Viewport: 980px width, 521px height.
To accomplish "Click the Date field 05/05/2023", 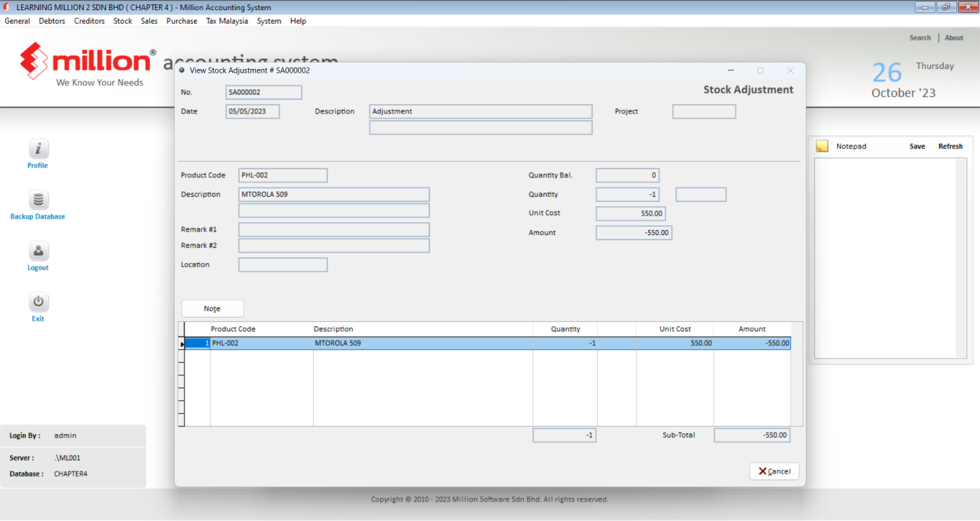I will pyautogui.click(x=253, y=112).
